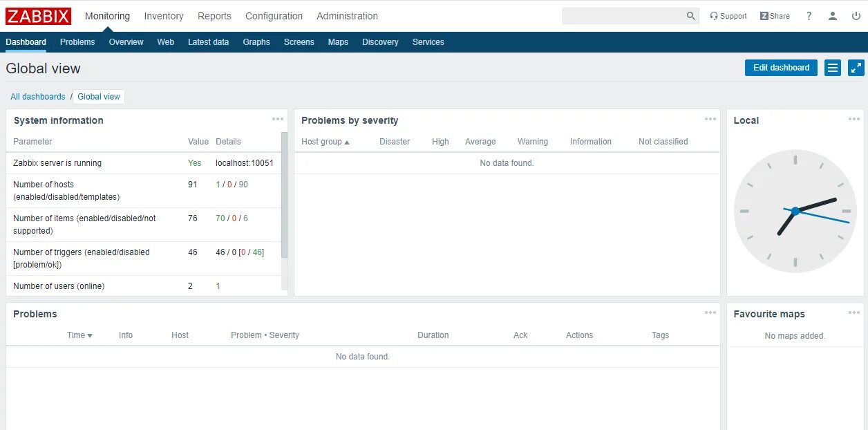Open the Support link with headset icon
Image resolution: width=868 pixels, height=430 pixels.
[x=728, y=16]
